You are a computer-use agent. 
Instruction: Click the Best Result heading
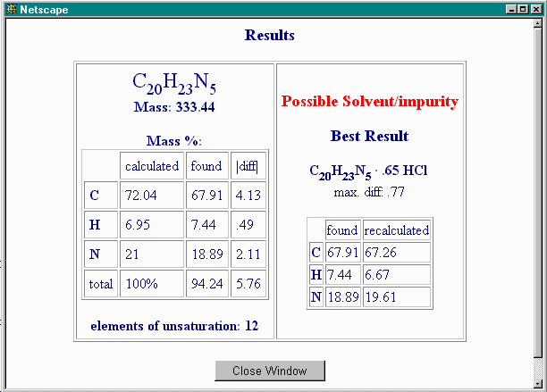[x=369, y=136]
